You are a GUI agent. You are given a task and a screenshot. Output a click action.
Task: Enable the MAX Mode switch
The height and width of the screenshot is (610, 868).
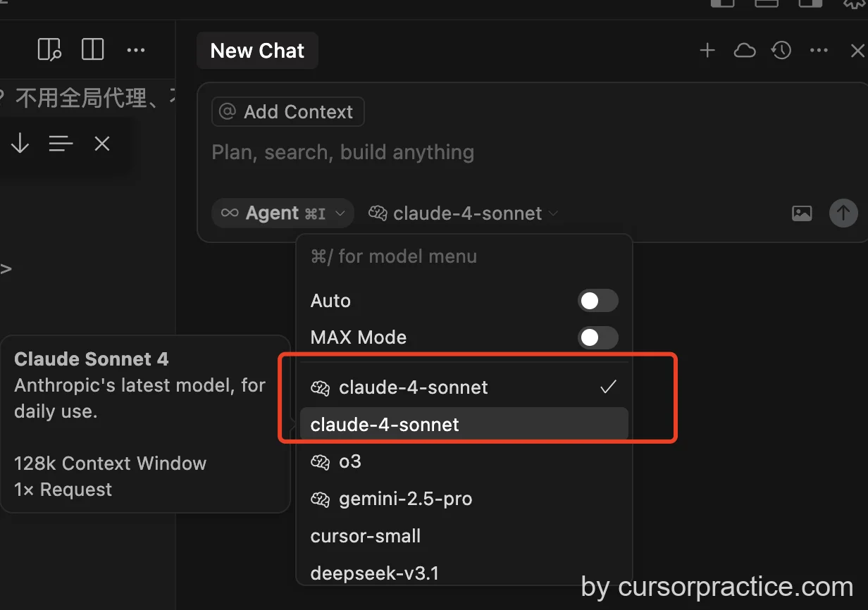click(598, 337)
